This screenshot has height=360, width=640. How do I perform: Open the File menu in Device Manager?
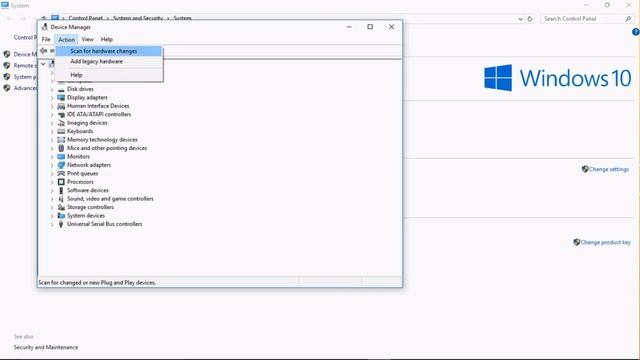[46, 40]
